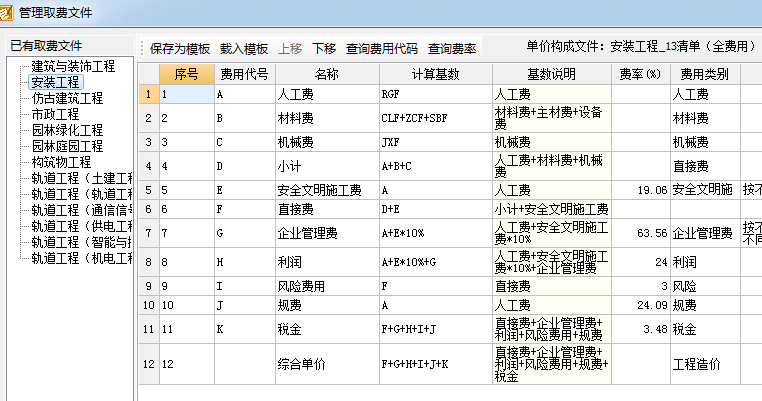Image resolution: width=762 pixels, height=401 pixels.
Task: Click the 材料费 name cell in row 2
Action: 327,118
